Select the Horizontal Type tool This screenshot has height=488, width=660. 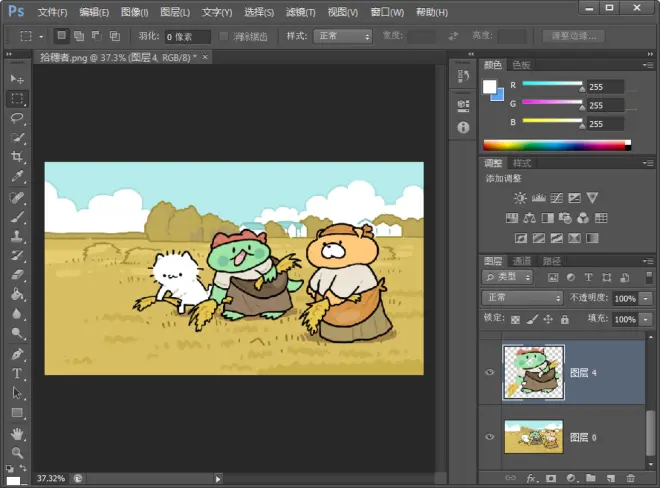[17, 373]
